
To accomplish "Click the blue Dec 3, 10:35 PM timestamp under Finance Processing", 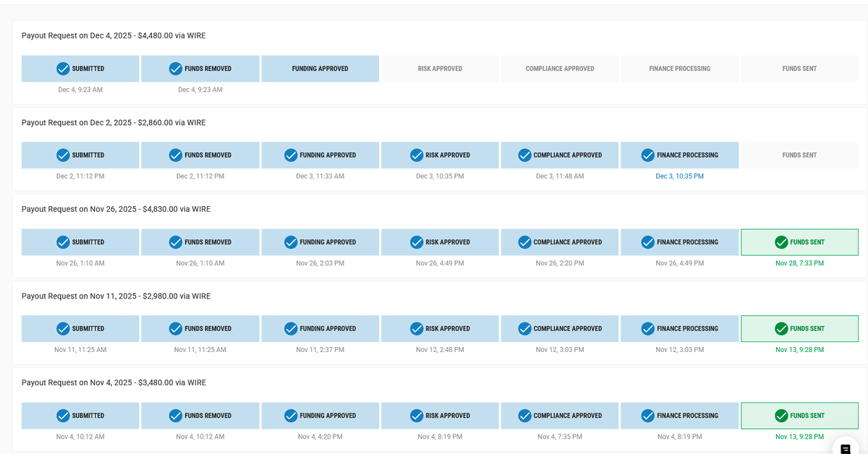I will [x=680, y=176].
